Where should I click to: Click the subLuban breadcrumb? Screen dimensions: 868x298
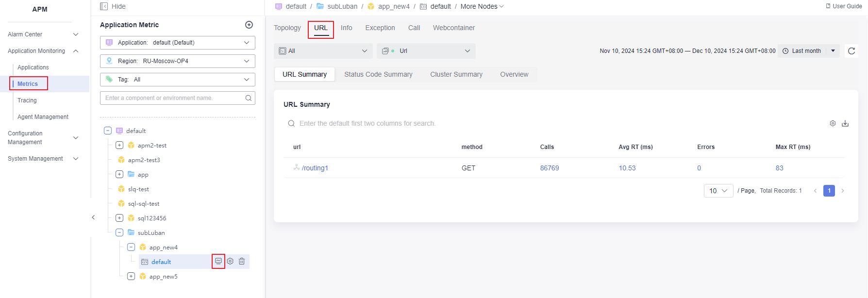click(x=342, y=6)
